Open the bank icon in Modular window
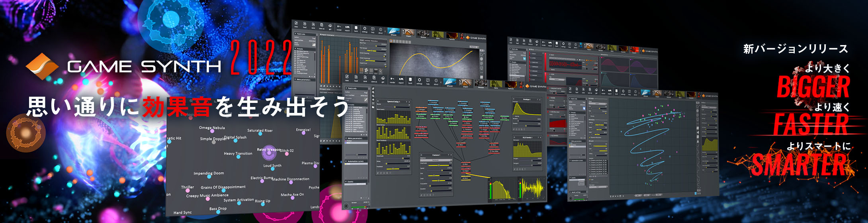 (x=410, y=80)
